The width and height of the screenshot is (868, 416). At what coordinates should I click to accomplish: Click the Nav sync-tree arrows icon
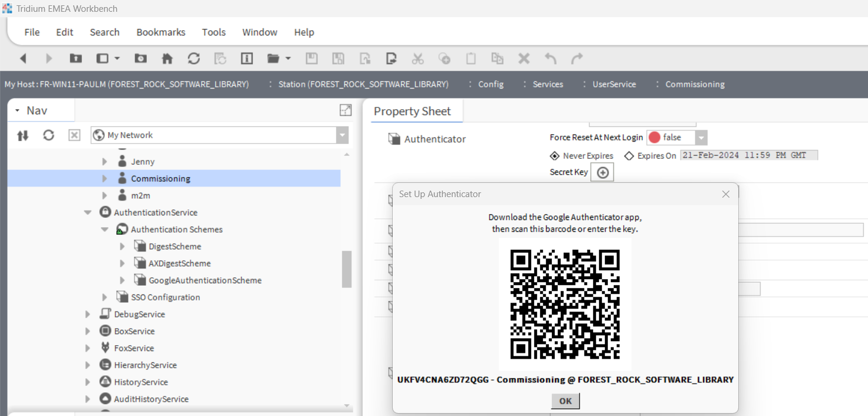[x=22, y=135]
